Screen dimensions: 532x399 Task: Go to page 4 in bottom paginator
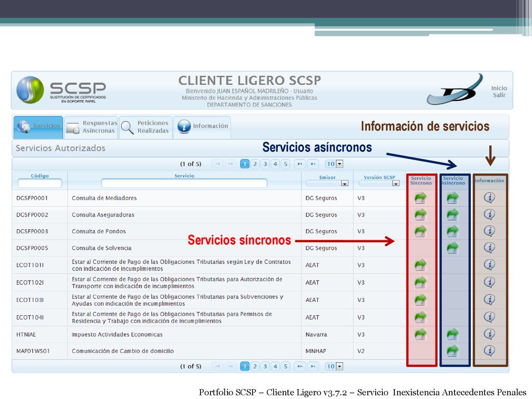point(275,366)
